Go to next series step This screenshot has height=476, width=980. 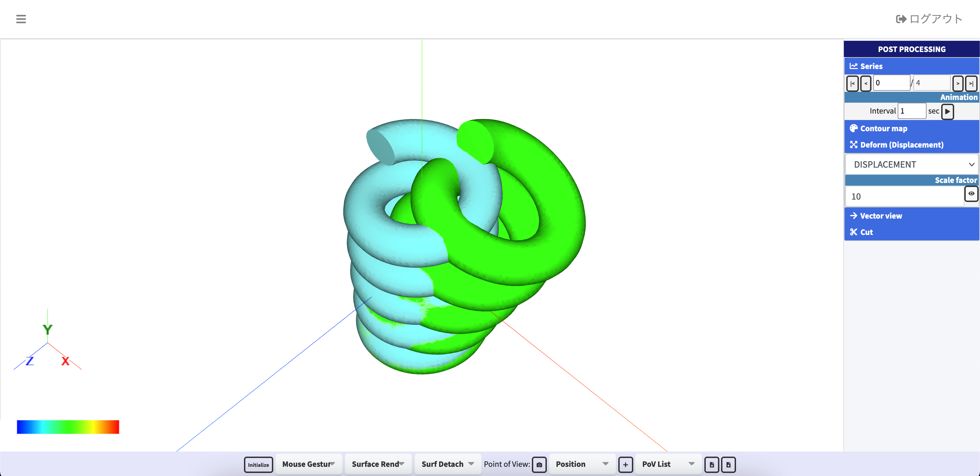(958, 83)
